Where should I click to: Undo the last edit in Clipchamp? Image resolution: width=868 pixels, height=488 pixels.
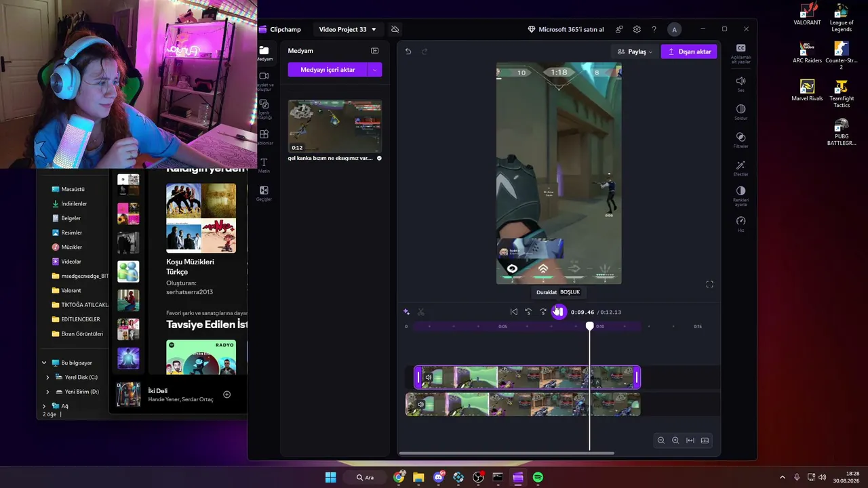click(x=408, y=52)
